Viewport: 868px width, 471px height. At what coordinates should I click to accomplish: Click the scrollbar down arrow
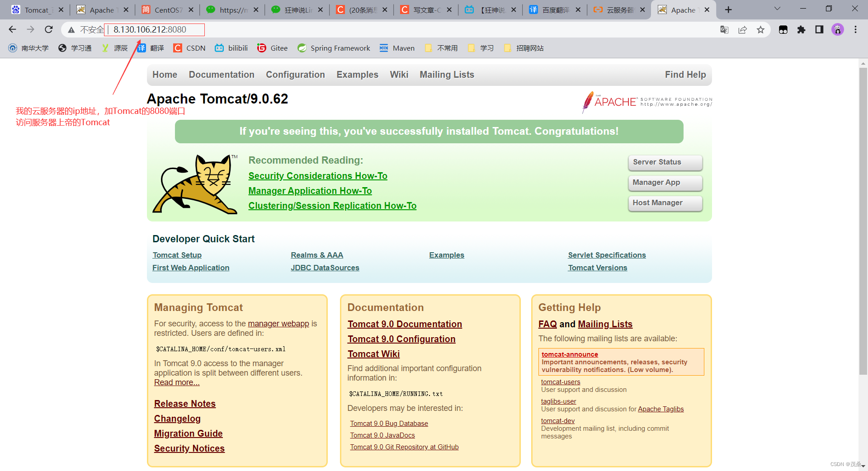pyautogui.click(x=863, y=466)
